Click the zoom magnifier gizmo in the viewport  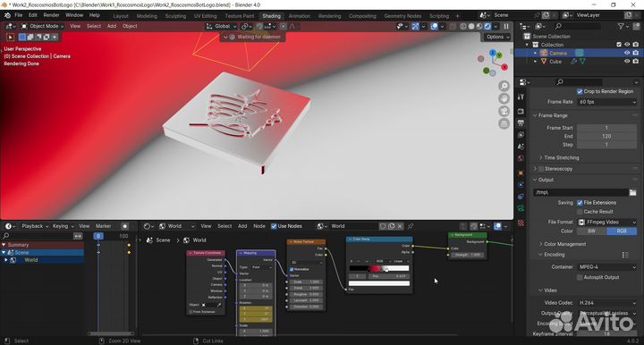504,86
